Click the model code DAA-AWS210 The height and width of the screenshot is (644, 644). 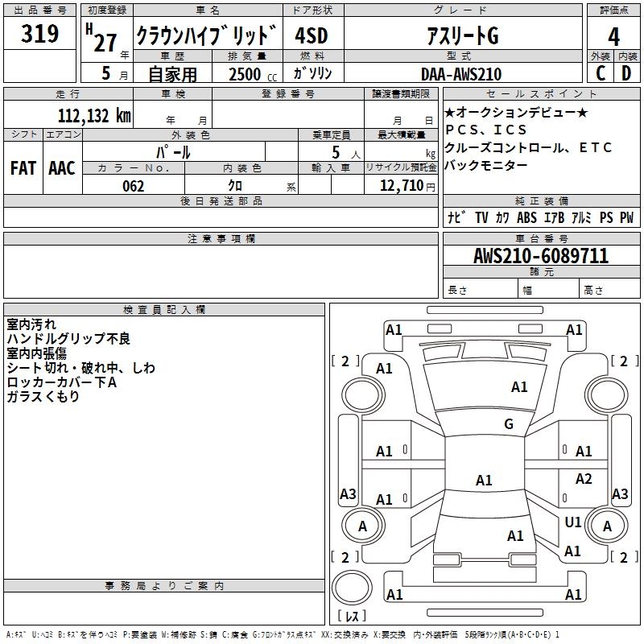pyautogui.click(x=461, y=74)
